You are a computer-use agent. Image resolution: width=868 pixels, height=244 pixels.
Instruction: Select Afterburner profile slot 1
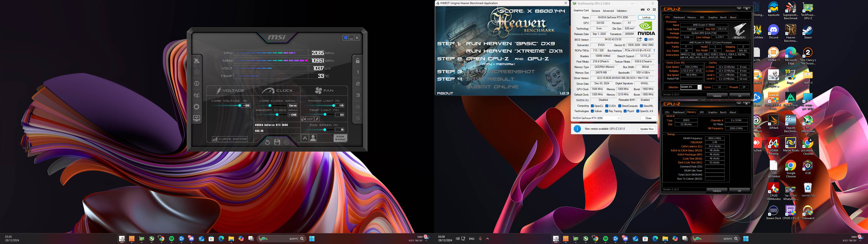click(x=358, y=72)
